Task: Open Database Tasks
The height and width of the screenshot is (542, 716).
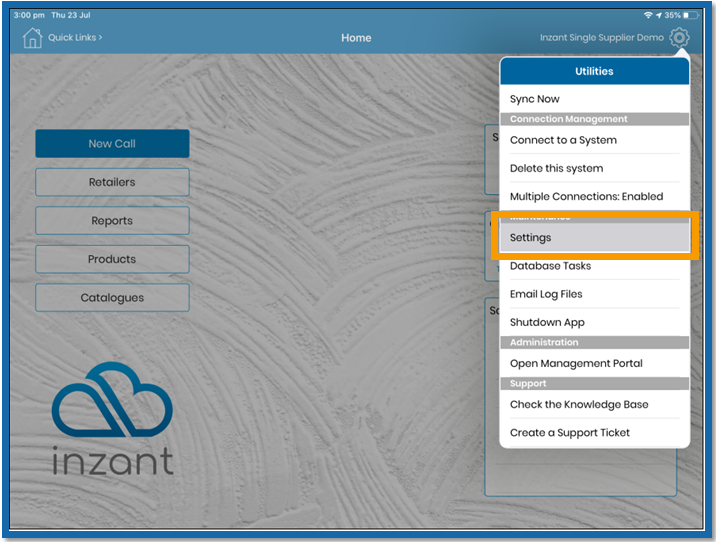Action: 594,266
